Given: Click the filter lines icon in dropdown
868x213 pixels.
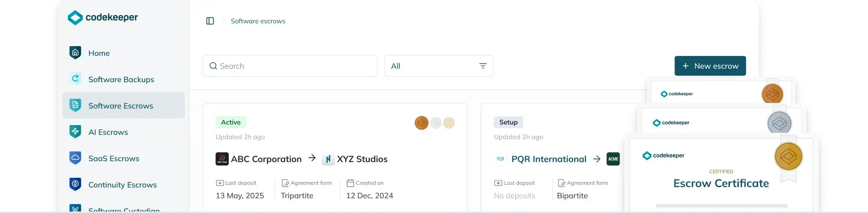Looking at the screenshot, I should [483, 66].
